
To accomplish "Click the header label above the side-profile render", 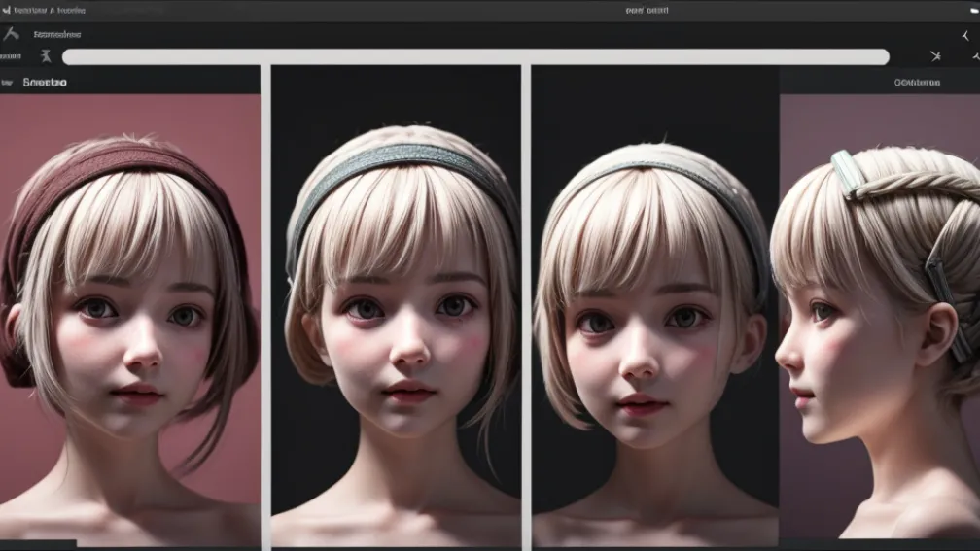I will [917, 82].
